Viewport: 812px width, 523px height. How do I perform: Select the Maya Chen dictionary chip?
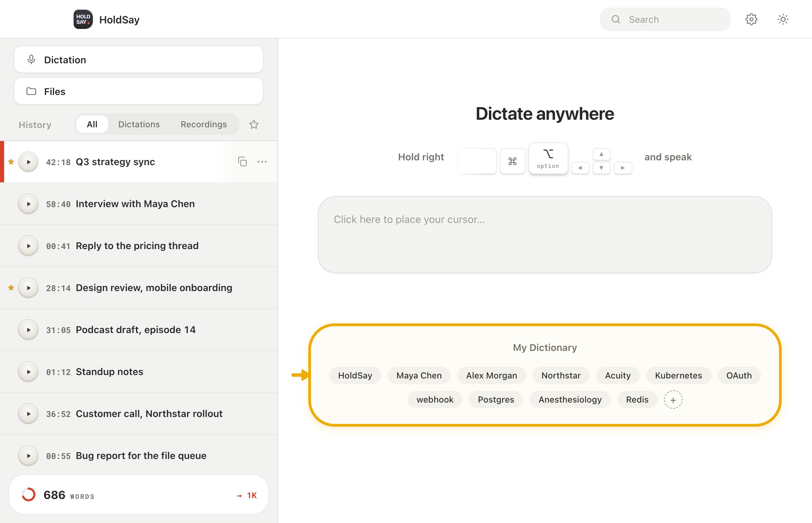(x=419, y=375)
